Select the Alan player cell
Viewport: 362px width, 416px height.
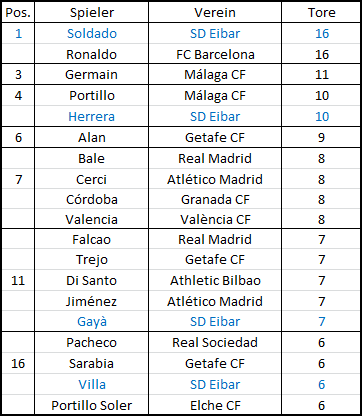coord(91,137)
